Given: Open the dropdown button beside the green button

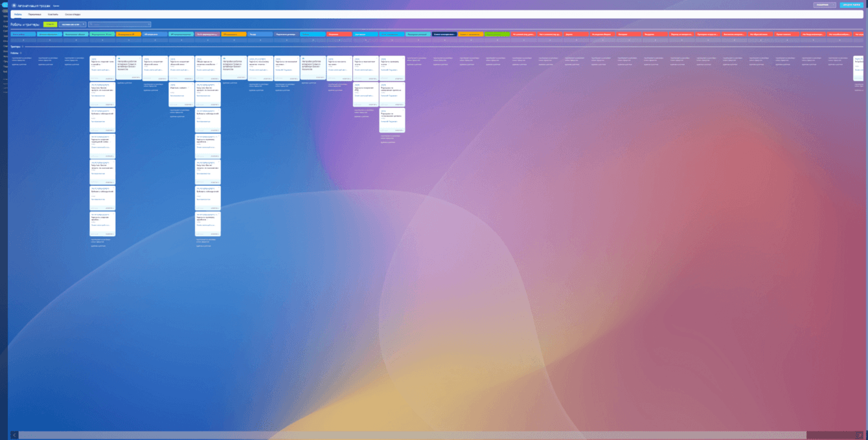Looking at the screenshot, I should pos(73,25).
